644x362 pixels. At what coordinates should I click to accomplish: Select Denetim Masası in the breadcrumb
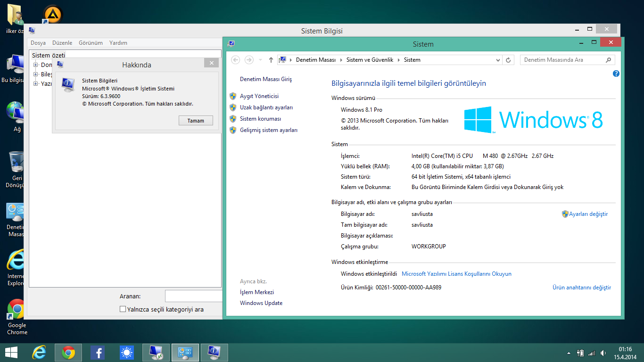click(316, 60)
